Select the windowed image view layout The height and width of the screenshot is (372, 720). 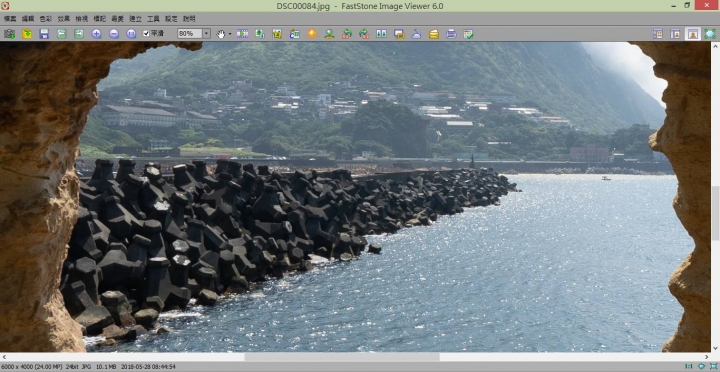pyautogui.click(x=692, y=34)
